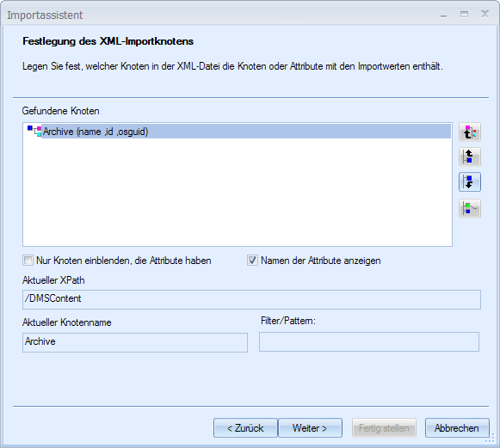Click the navigate down into node icon
This screenshot has height=448, width=500.
(470, 182)
